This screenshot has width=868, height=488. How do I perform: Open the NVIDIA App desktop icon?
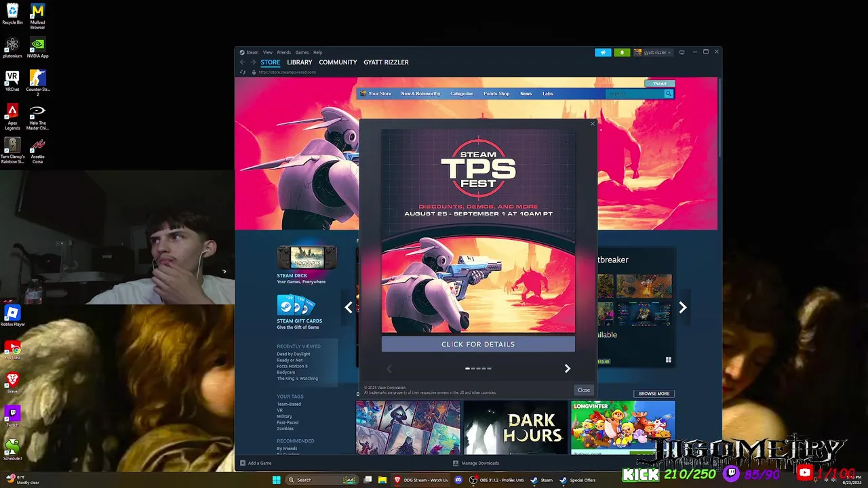pyautogui.click(x=37, y=48)
